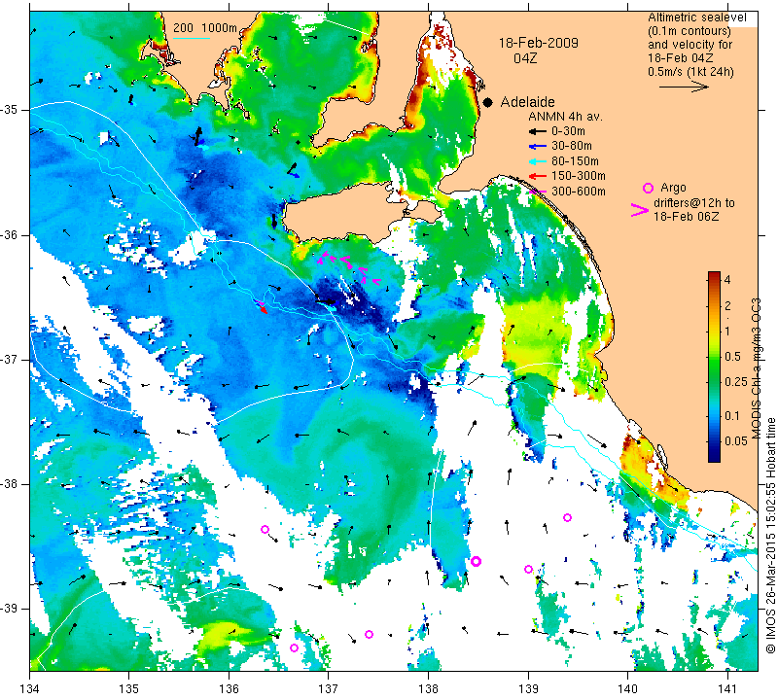Image resolution: width=778 pixels, height=700 pixels.
Task: Click the yellow chlorophyll patch near 135.9E, 39.2S
Action: (x=224, y=634)
